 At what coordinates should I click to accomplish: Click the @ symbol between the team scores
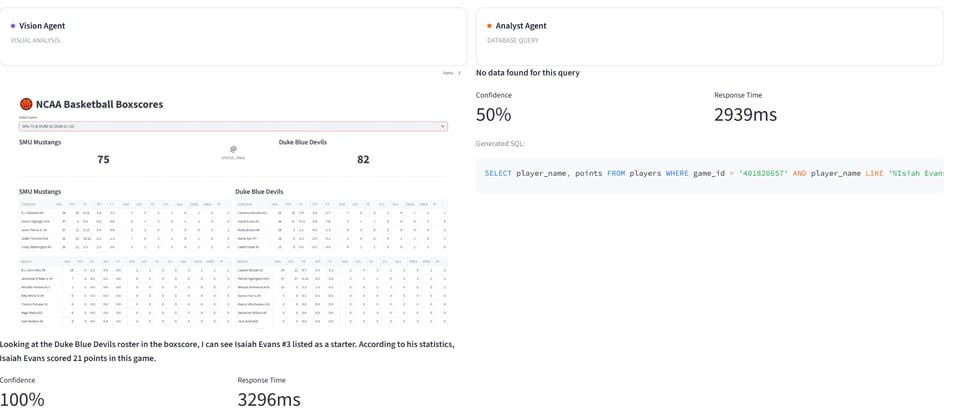click(233, 149)
